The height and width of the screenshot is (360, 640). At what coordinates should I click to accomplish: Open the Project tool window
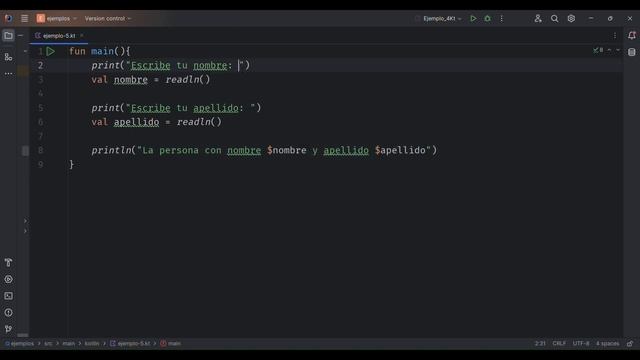click(x=8, y=36)
